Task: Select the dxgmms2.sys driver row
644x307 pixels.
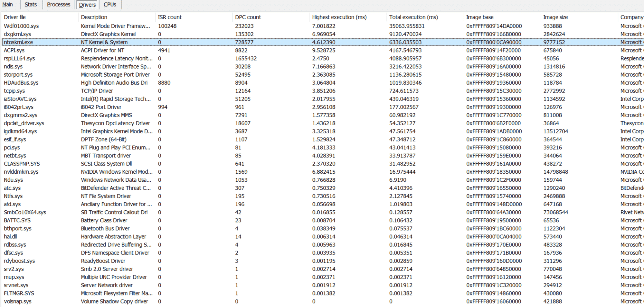Action: click(x=323, y=115)
